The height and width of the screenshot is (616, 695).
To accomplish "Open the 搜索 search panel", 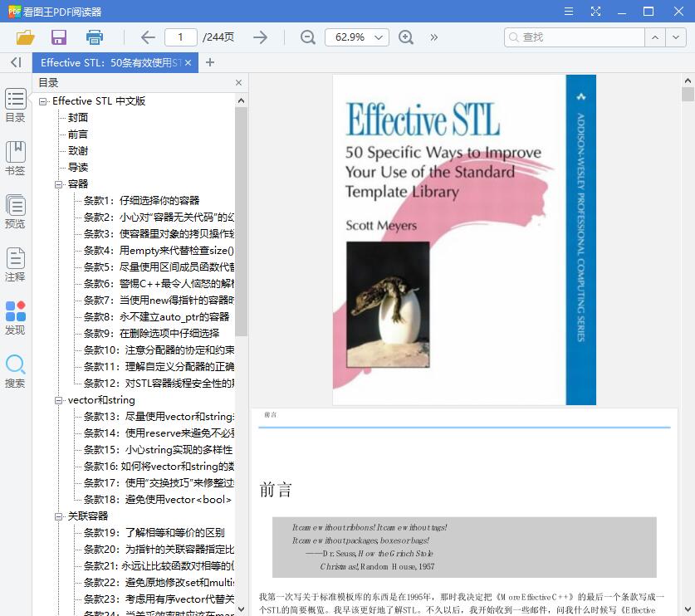I will click(16, 371).
